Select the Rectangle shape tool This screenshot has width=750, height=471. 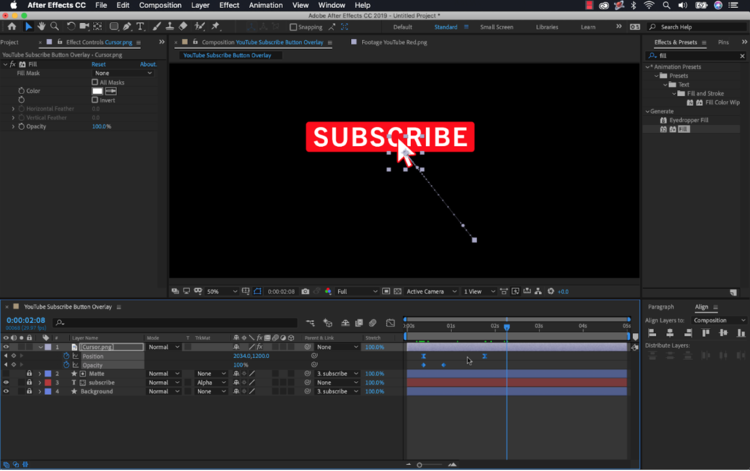tap(114, 27)
